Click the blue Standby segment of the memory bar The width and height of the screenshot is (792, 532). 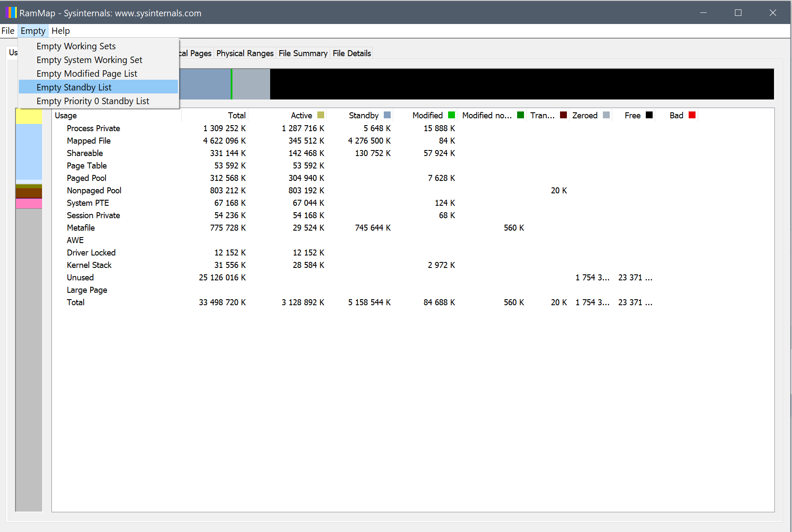(x=205, y=84)
